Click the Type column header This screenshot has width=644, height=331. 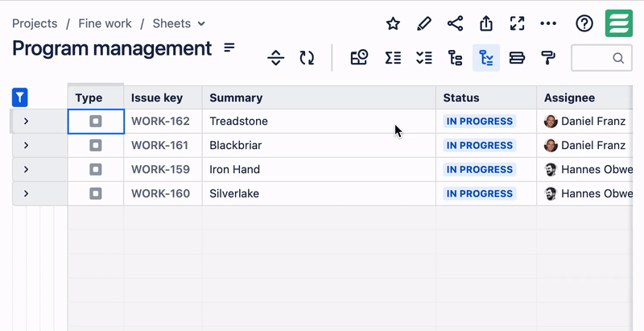[x=96, y=97]
